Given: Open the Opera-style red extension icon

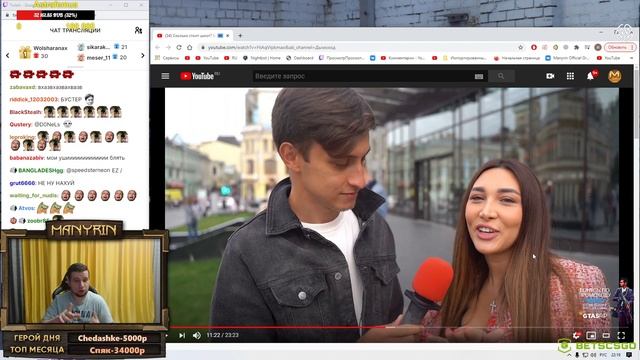Looking at the screenshot, I should pos(534,47).
